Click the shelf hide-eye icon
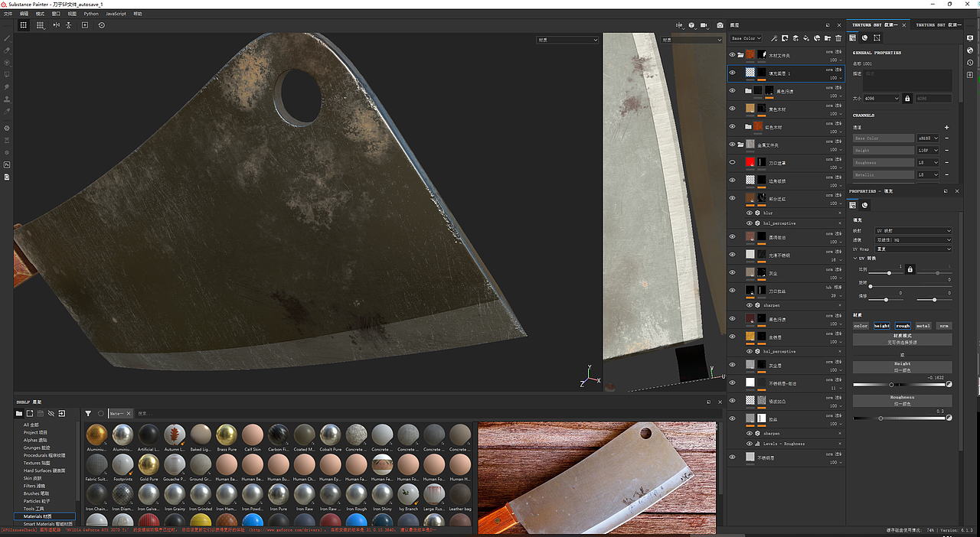This screenshot has height=537, width=980. pyautogui.click(x=51, y=413)
